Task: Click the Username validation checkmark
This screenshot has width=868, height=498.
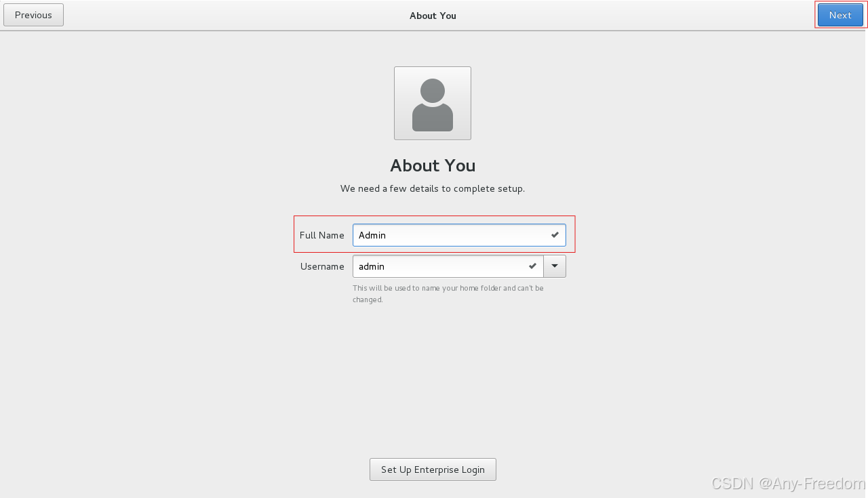Action: point(532,266)
